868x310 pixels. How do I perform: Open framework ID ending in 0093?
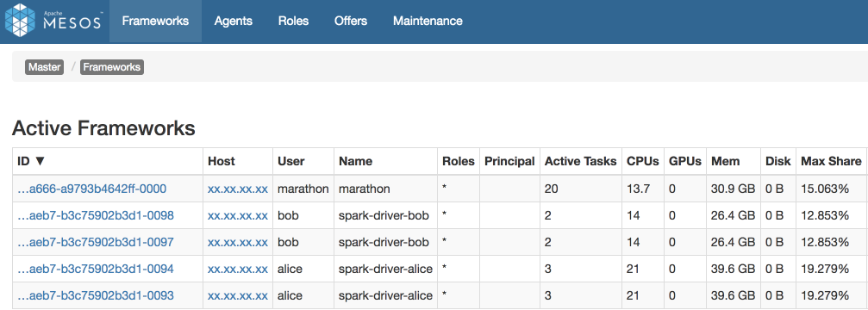[x=96, y=295]
